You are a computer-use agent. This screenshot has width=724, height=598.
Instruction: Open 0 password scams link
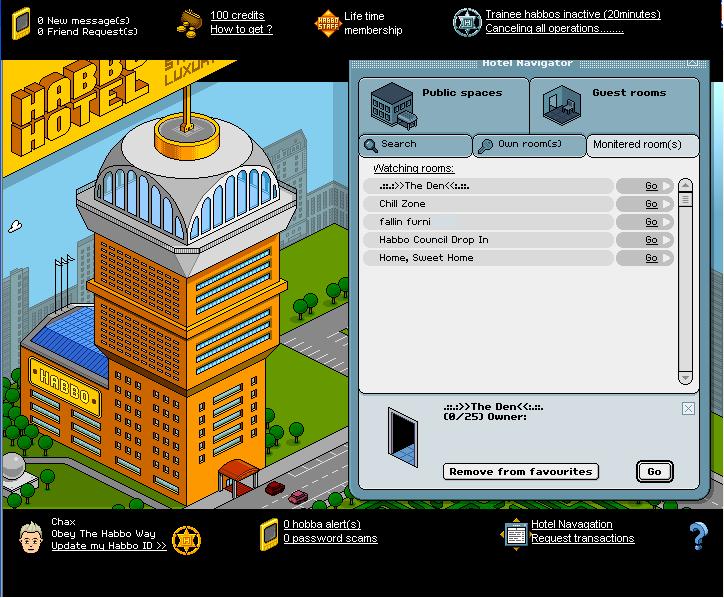click(x=330, y=538)
